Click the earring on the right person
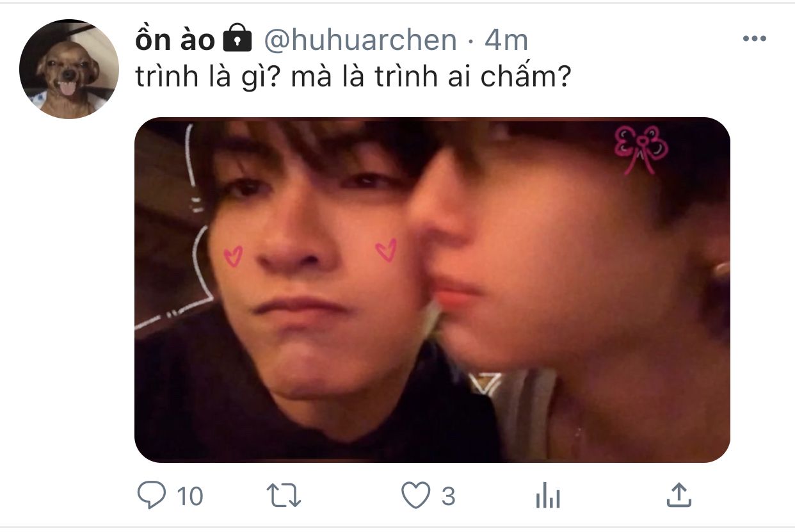Viewport: 795px width, 532px height. (721, 271)
